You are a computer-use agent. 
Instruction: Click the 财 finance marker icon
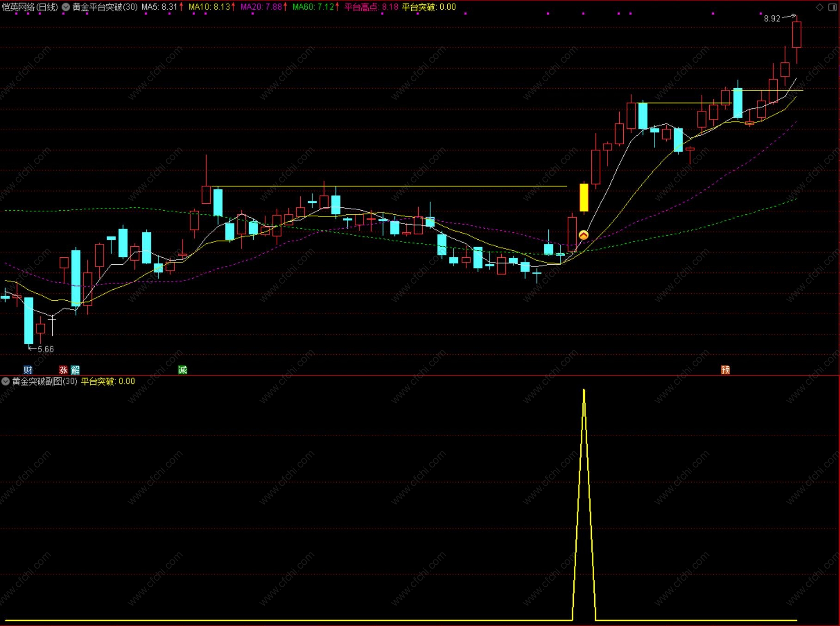pyautogui.click(x=28, y=370)
